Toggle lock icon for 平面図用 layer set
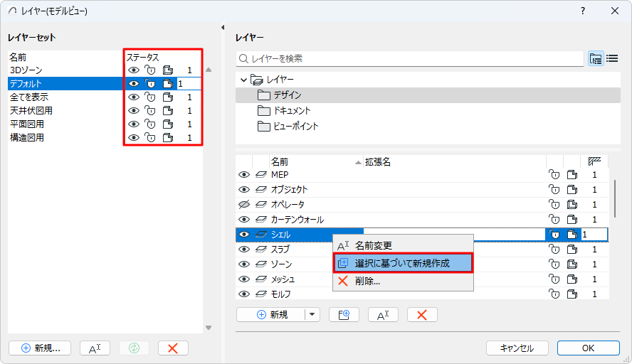 pos(150,124)
